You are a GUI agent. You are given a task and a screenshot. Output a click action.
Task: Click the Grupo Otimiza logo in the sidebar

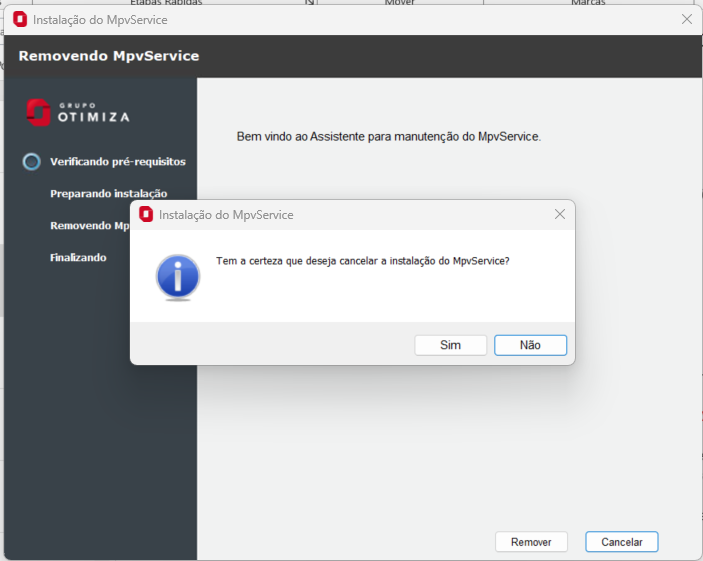click(x=78, y=112)
